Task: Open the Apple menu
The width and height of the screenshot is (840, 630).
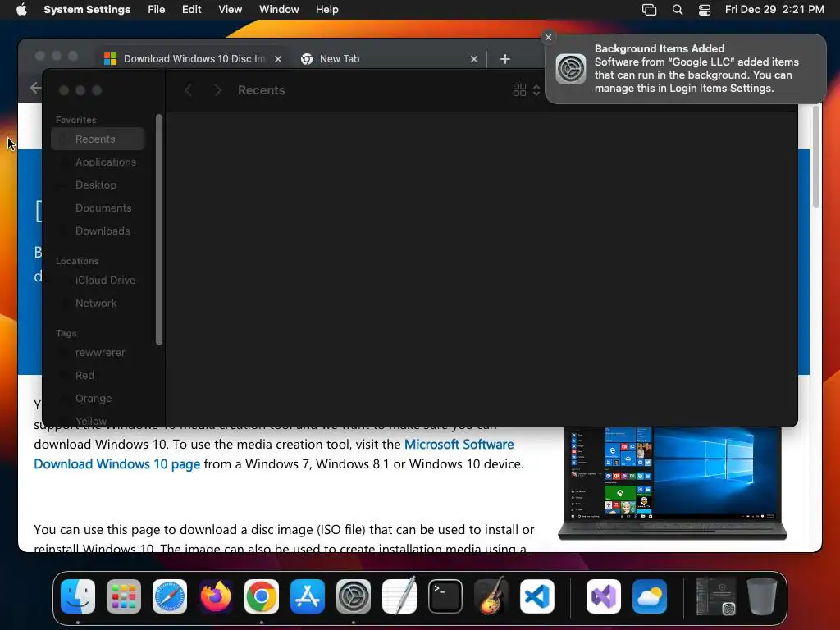Action: 21,10
